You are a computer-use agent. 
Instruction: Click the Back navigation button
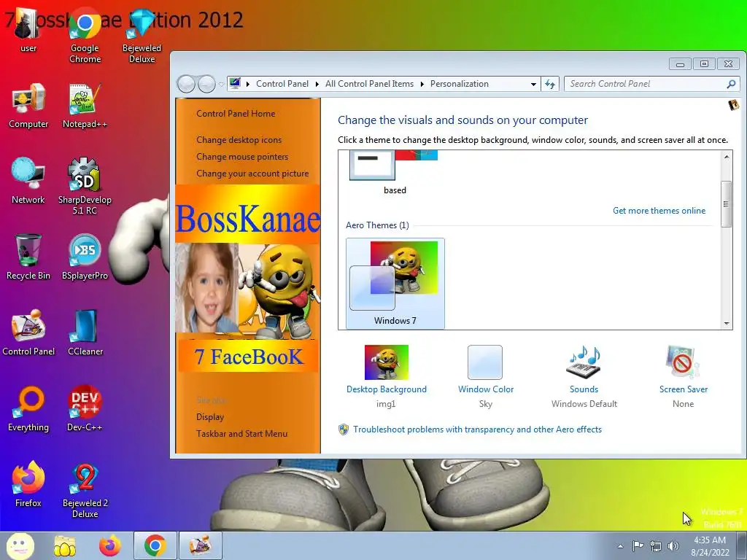pyautogui.click(x=186, y=85)
